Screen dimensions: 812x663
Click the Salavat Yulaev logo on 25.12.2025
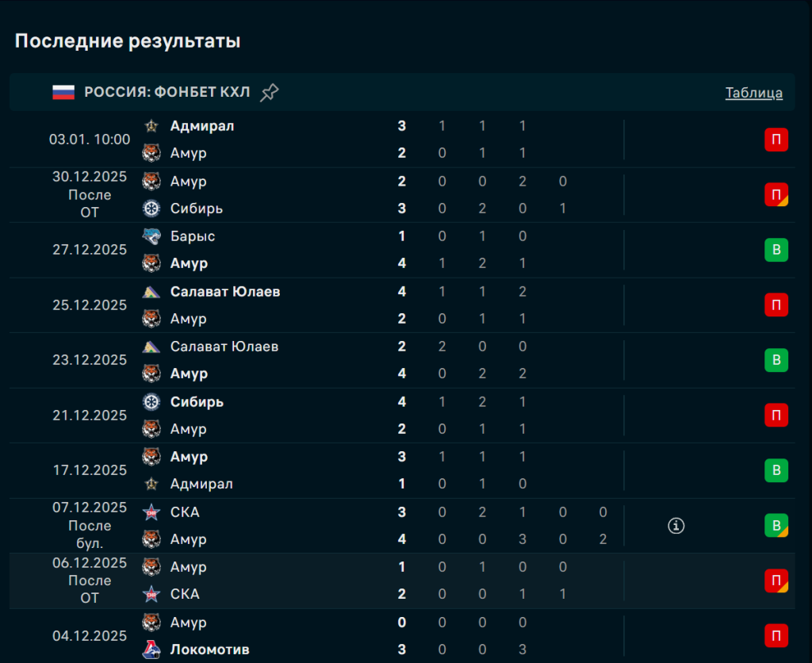click(151, 292)
